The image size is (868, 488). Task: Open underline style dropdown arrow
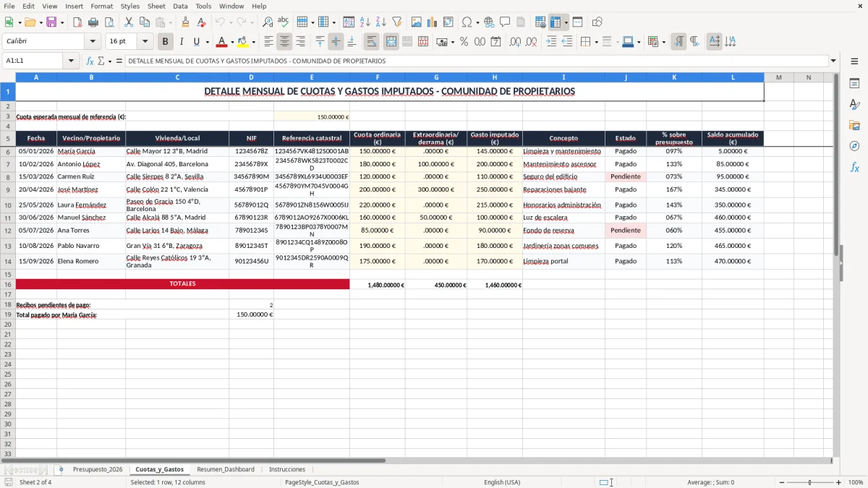pos(207,42)
